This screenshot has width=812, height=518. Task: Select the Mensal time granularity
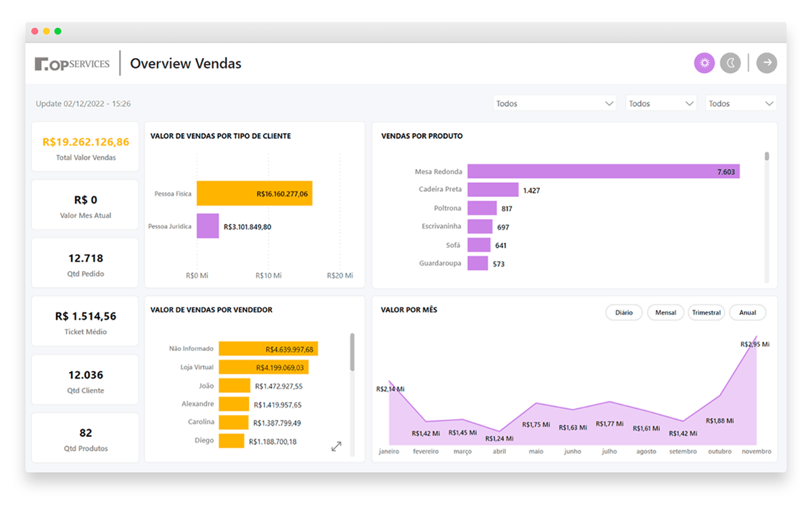pyautogui.click(x=665, y=312)
